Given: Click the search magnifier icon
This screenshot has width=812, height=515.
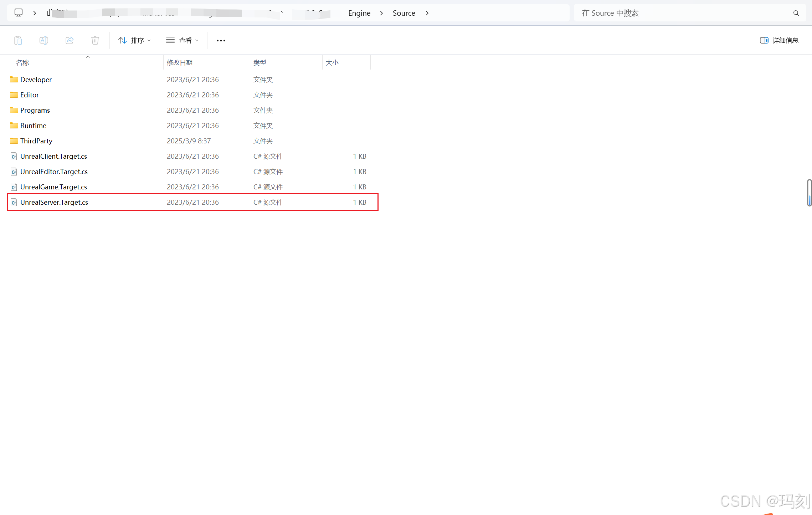Looking at the screenshot, I should [796, 13].
